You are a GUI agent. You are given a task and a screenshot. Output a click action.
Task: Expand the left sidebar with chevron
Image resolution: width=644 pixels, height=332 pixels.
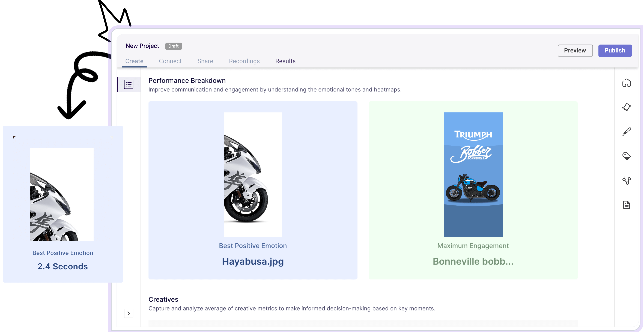[129, 313]
